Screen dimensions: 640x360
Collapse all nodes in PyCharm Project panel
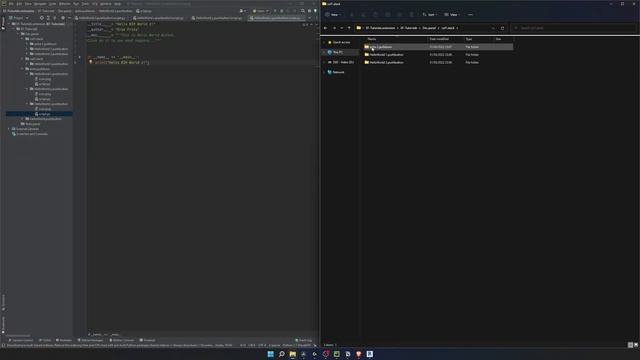(x=55, y=18)
